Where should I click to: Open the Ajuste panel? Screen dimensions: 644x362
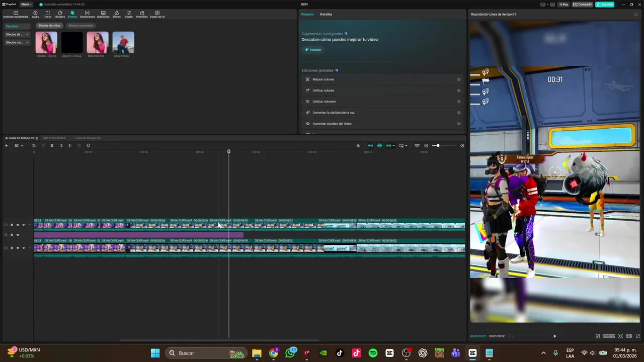click(129, 14)
